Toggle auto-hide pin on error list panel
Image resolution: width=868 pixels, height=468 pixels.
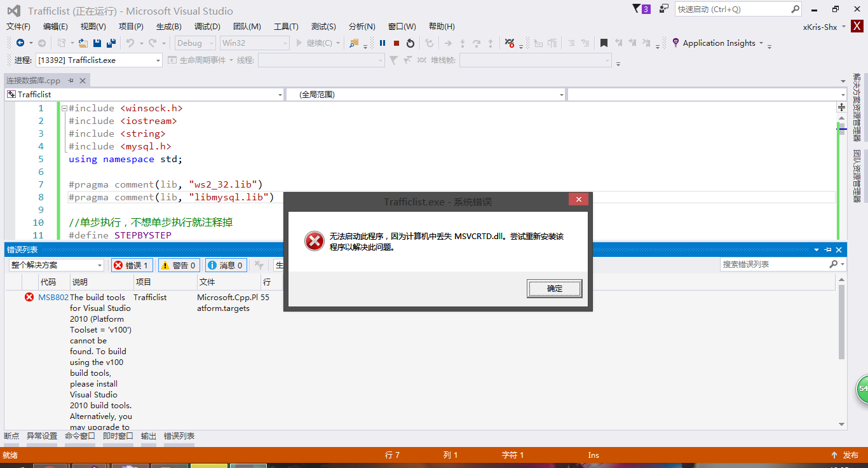click(828, 250)
